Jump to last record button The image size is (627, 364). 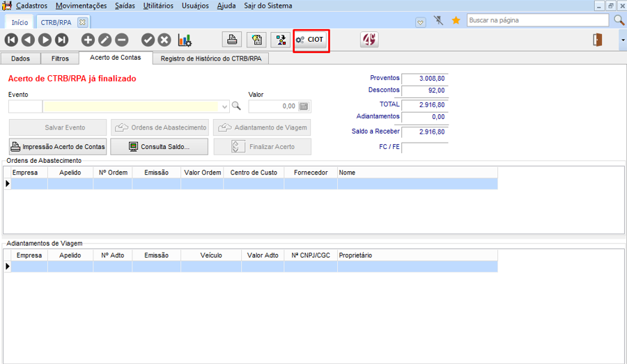pos(61,40)
